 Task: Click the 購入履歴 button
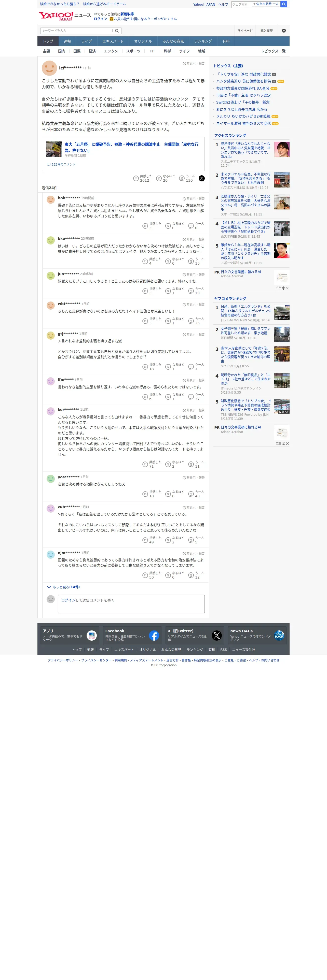(x=266, y=31)
